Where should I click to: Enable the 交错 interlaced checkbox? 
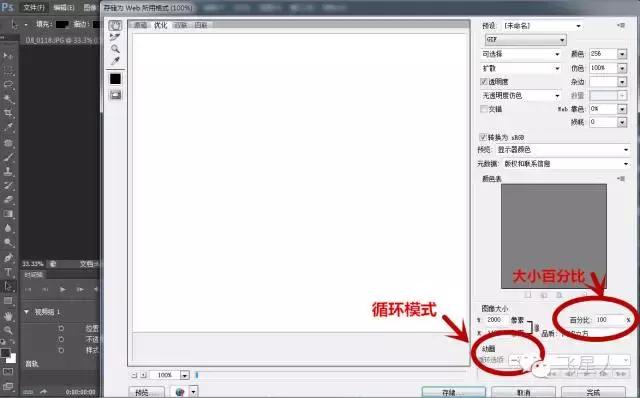[x=484, y=109]
